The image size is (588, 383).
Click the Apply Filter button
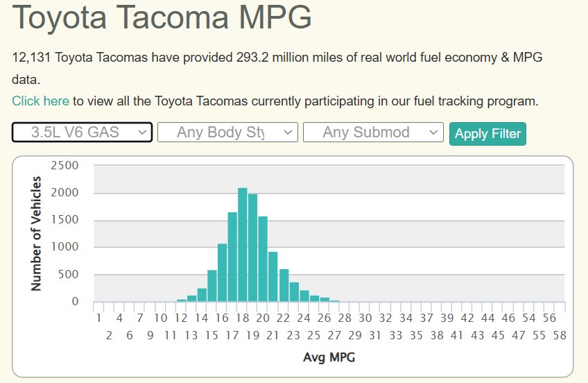487,133
